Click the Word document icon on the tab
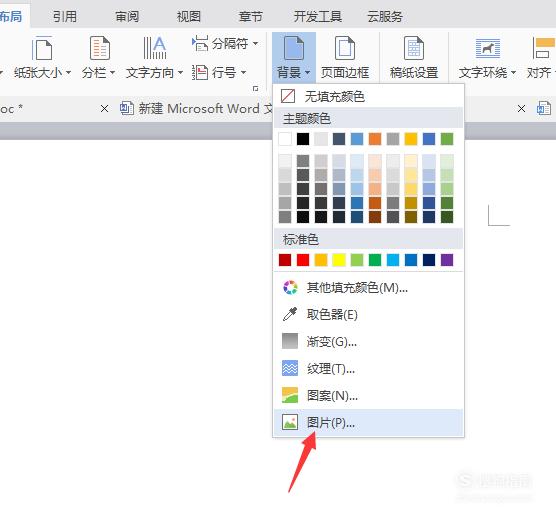Screen dimensions: 556x527 [x=127, y=108]
